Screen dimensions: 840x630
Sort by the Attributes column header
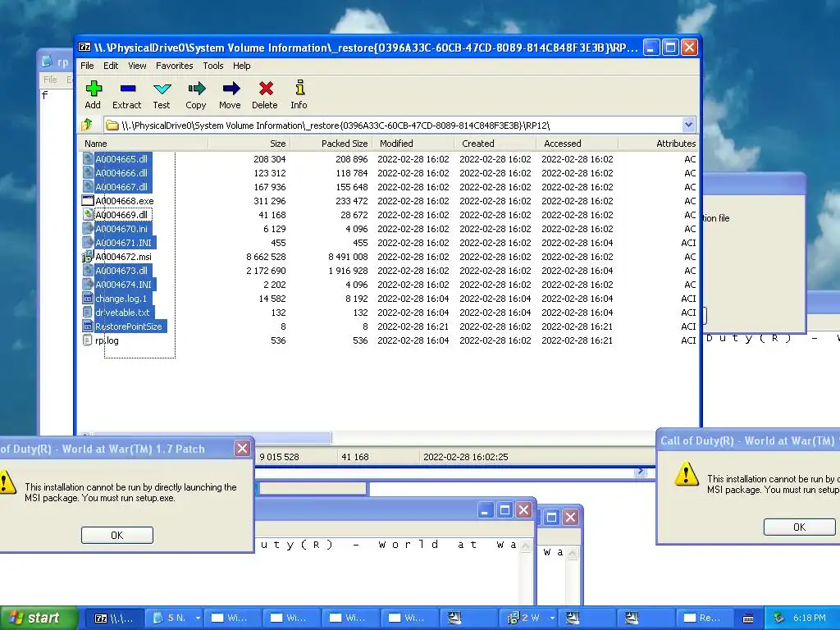coord(658,144)
